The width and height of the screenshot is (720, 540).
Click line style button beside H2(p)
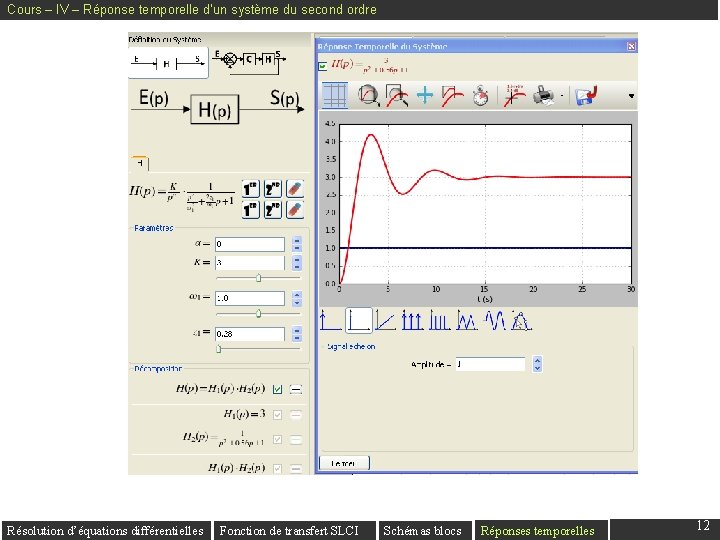[x=296, y=439]
